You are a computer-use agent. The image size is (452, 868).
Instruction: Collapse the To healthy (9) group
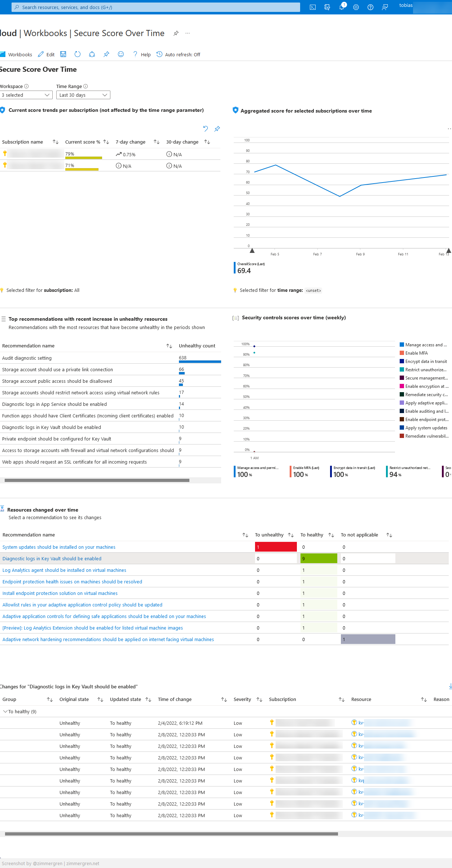5,711
